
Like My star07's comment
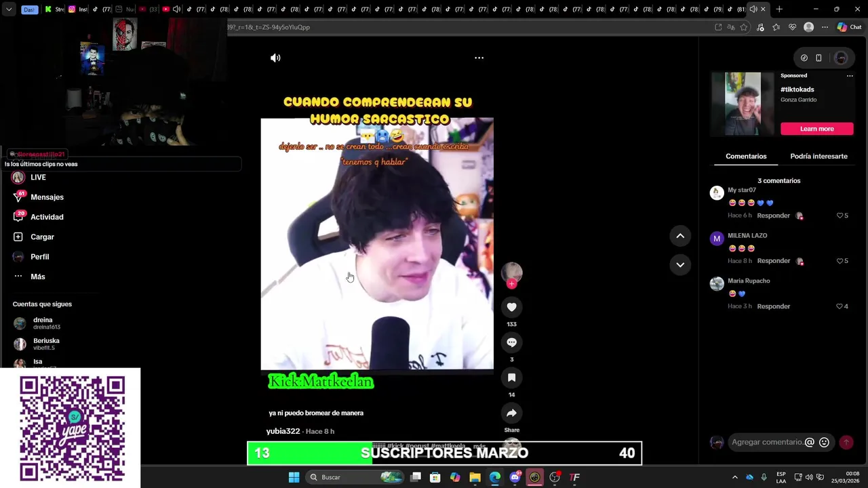pos(840,216)
